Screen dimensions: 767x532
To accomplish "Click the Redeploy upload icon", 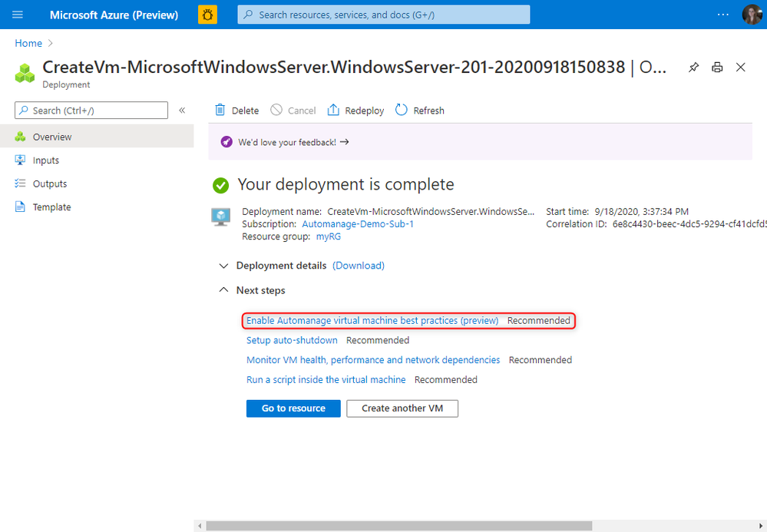I will [x=333, y=110].
